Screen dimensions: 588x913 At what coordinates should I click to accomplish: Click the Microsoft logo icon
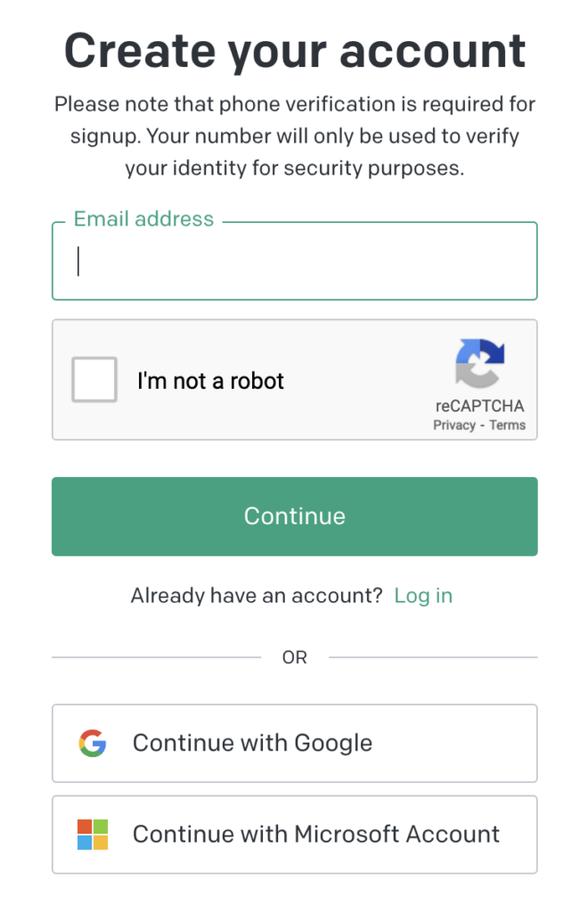pyautogui.click(x=92, y=835)
